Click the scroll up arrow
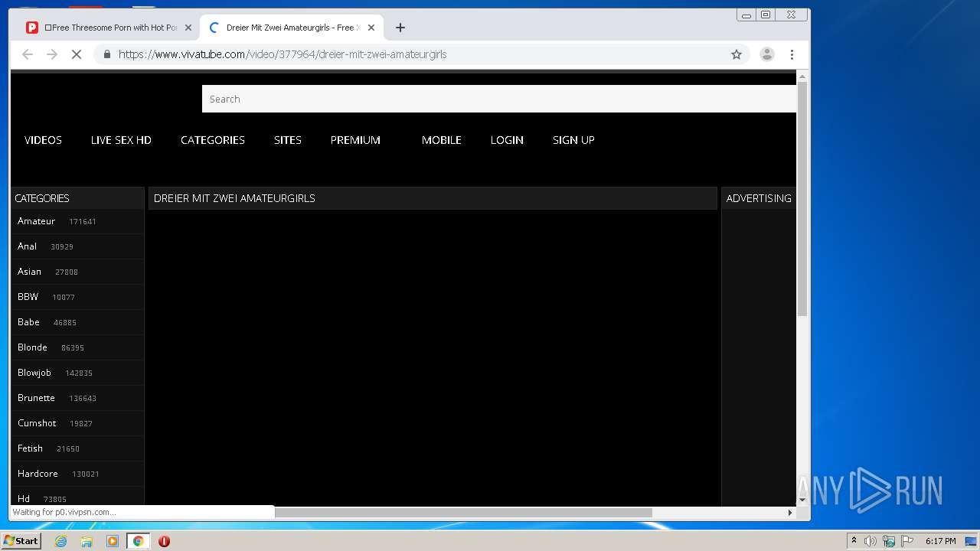 tap(802, 77)
